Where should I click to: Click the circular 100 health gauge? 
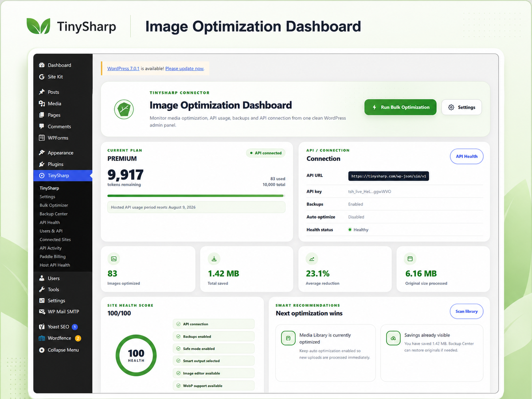(136, 356)
